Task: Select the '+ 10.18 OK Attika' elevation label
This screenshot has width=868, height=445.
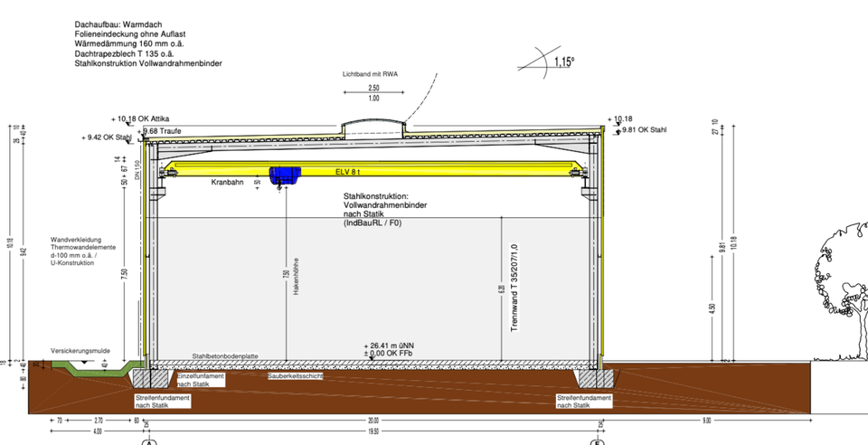Action: (146, 118)
